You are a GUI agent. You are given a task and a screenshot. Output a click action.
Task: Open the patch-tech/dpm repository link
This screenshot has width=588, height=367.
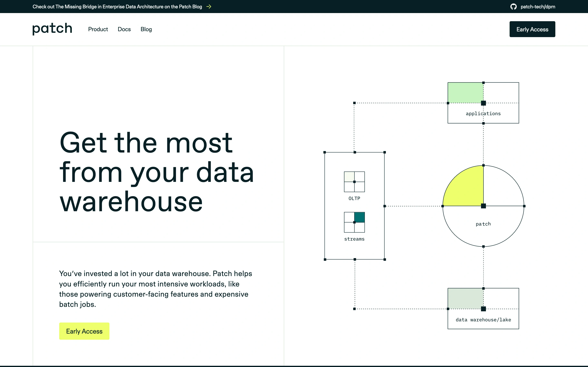pos(537,7)
